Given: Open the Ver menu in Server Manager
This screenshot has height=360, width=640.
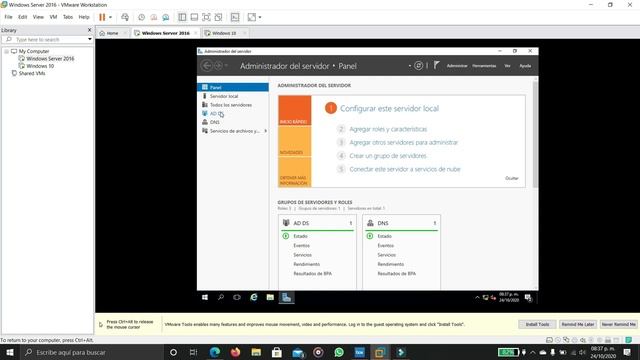Looking at the screenshot, I should 507,66.
